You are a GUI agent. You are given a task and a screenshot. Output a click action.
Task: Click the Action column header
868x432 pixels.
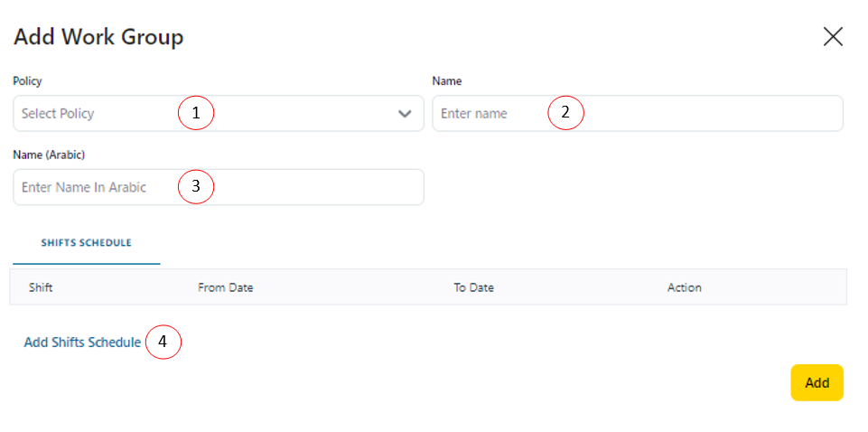(684, 287)
